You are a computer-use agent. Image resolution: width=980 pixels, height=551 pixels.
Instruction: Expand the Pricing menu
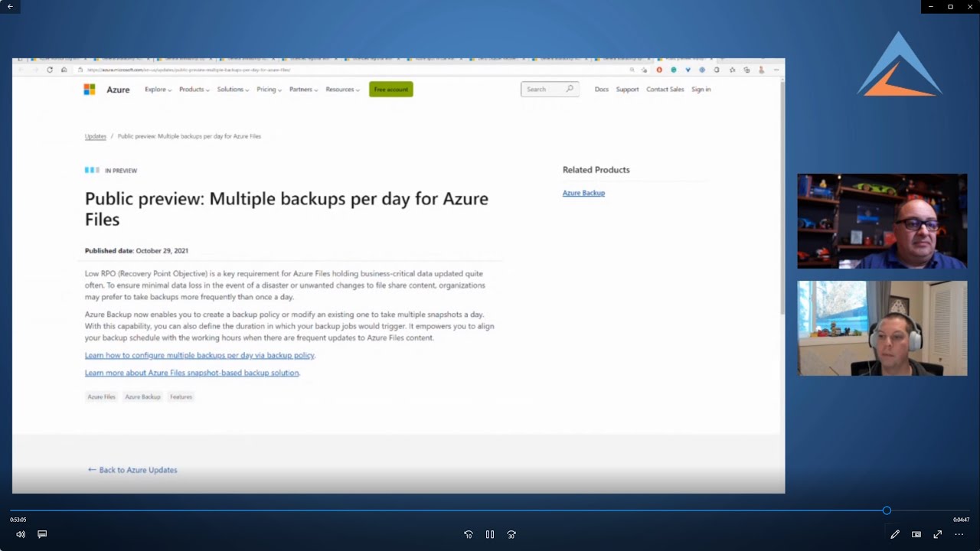coord(269,90)
